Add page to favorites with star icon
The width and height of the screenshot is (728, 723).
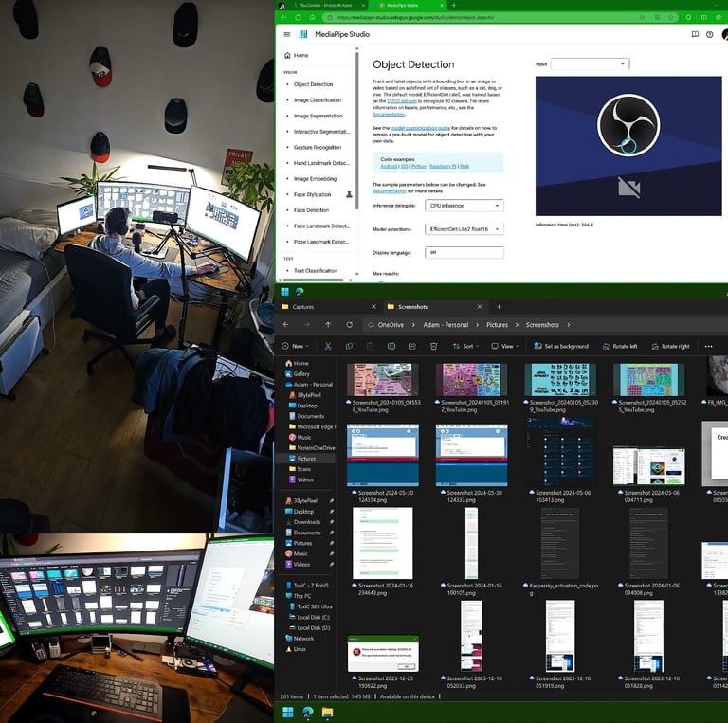(x=671, y=17)
